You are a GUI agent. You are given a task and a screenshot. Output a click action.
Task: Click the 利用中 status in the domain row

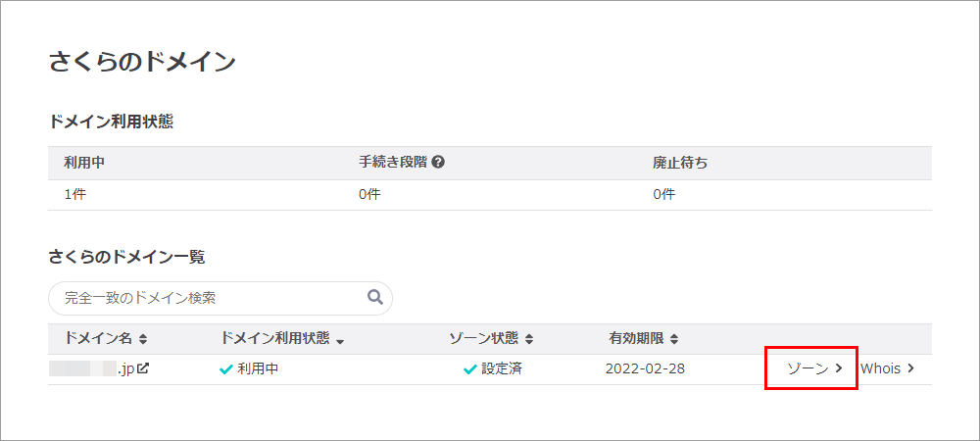coord(249,369)
